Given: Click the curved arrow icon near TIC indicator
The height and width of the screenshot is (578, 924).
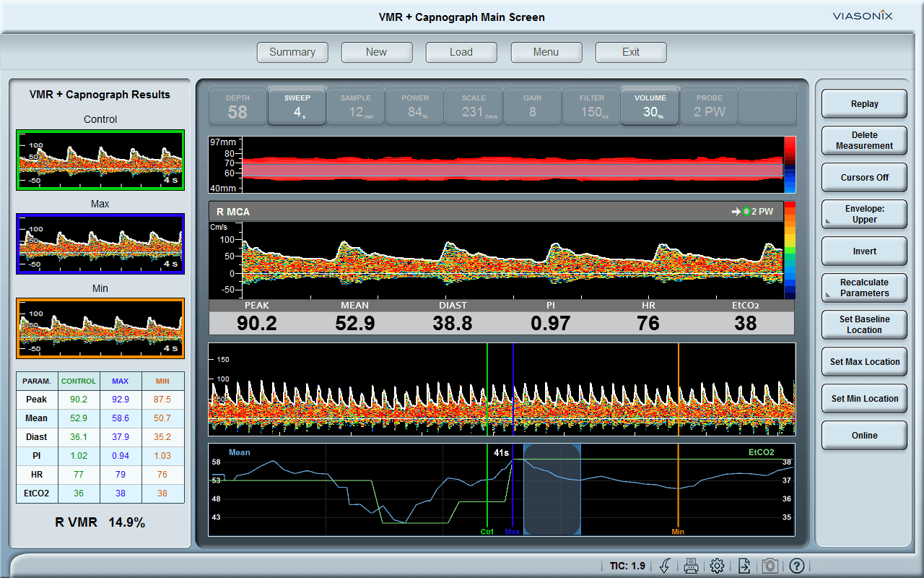Looking at the screenshot, I should click(x=665, y=566).
